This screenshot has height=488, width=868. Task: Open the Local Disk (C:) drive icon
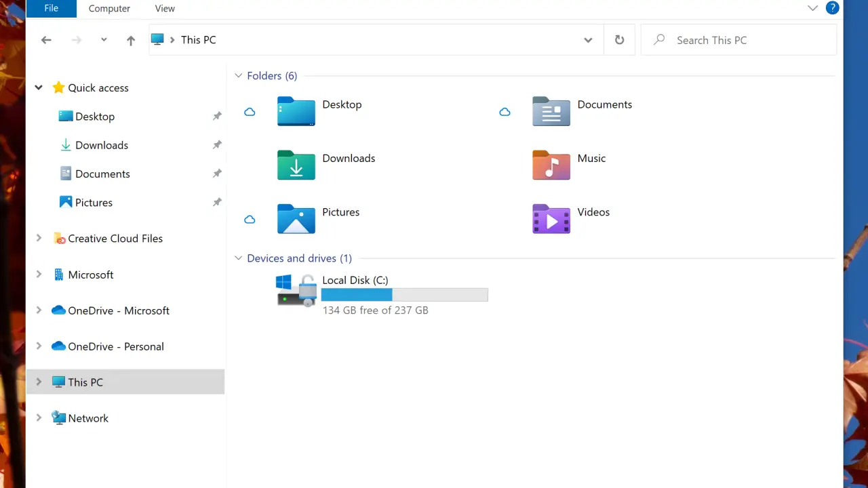click(x=296, y=290)
